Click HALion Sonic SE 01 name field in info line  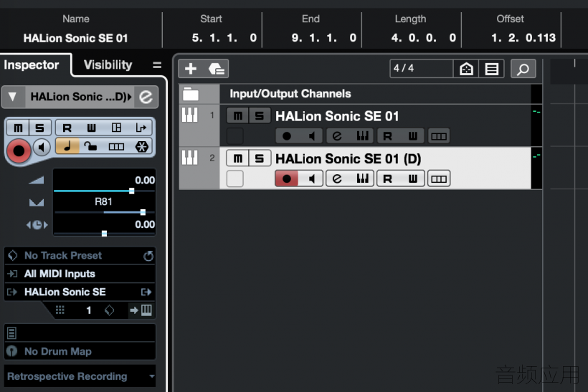click(76, 38)
